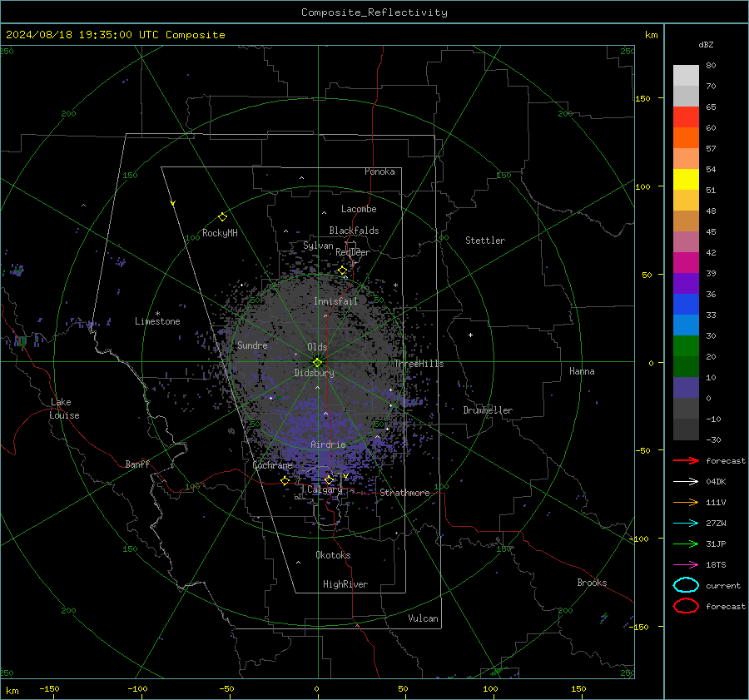This screenshot has width=749, height=700.
Task: Click the Brooks town label
Action: coord(592,583)
